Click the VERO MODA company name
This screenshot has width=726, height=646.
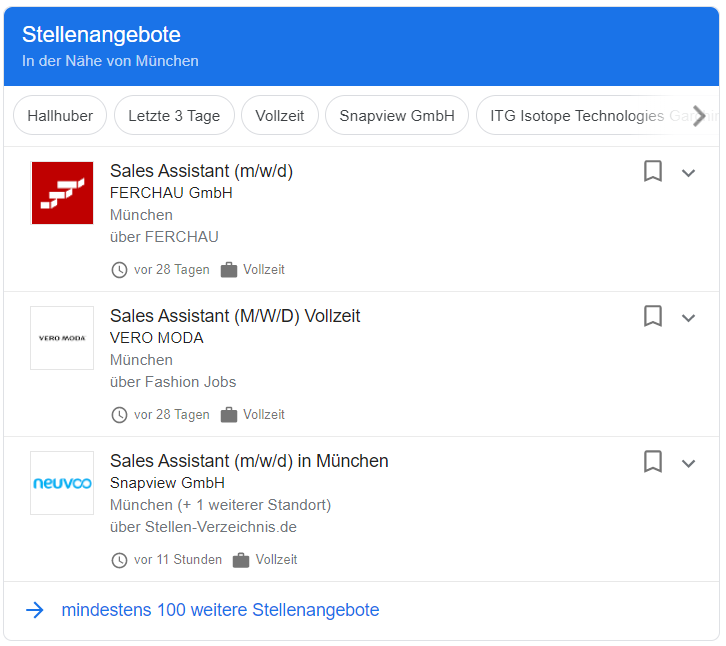tap(156, 338)
